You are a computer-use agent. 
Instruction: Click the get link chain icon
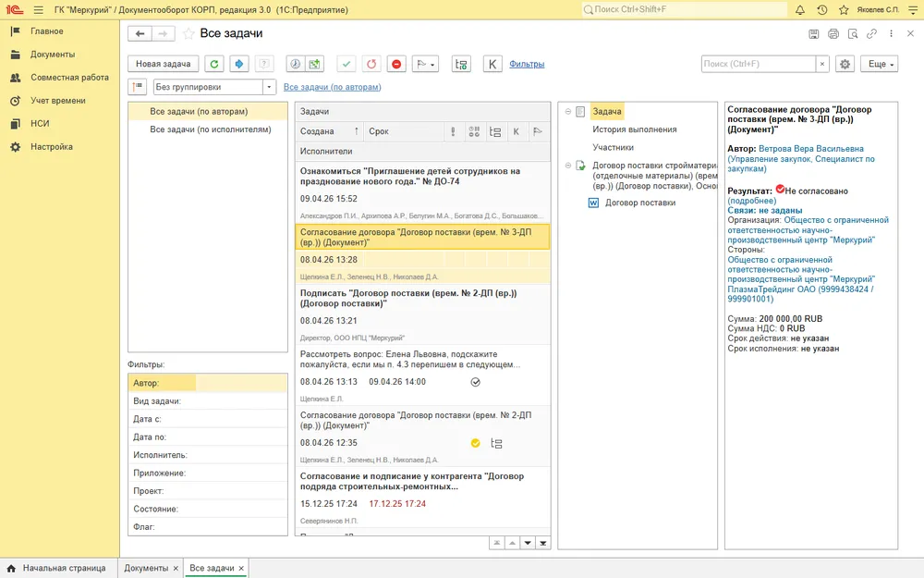tap(871, 33)
